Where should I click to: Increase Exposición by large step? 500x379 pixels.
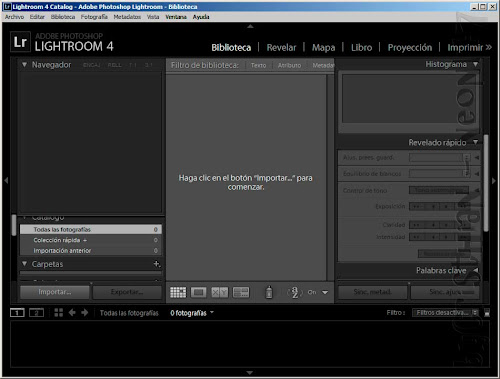463,207
